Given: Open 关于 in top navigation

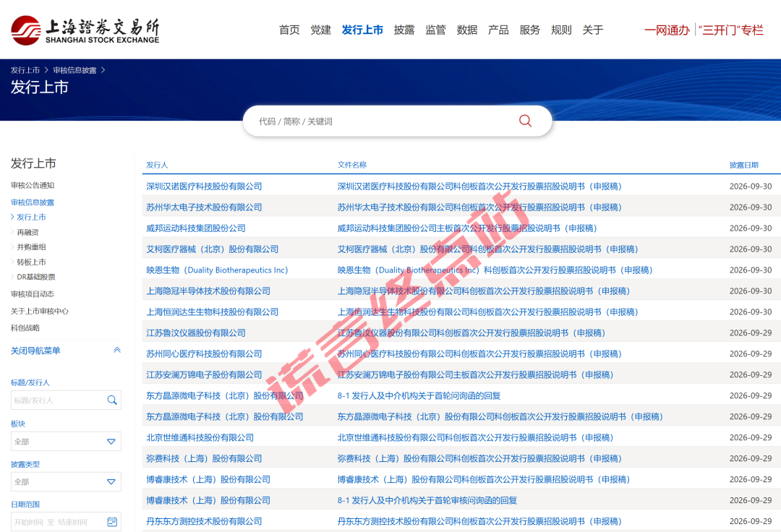Looking at the screenshot, I should point(593,30).
